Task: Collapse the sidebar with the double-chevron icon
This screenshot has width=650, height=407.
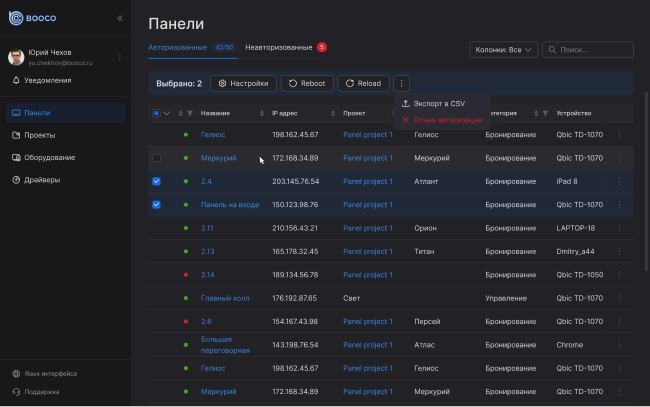Action: click(x=120, y=18)
